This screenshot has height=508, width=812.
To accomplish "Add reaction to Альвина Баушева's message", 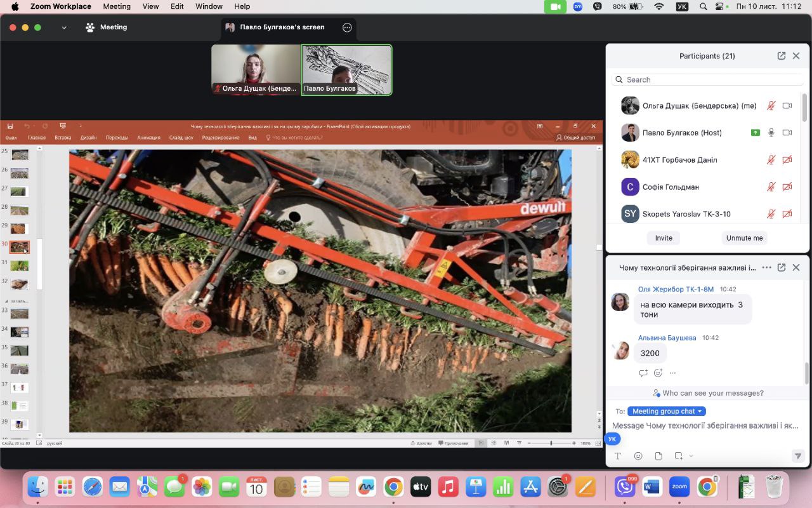I will pos(658,373).
